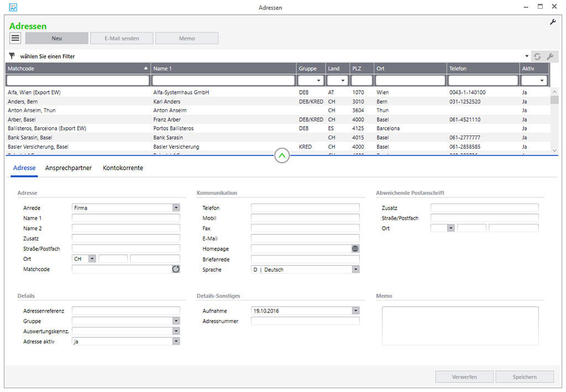This screenshot has width=566, height=392.
Task: Click the wrench settings icon at window top
Action: coord(553,22)
